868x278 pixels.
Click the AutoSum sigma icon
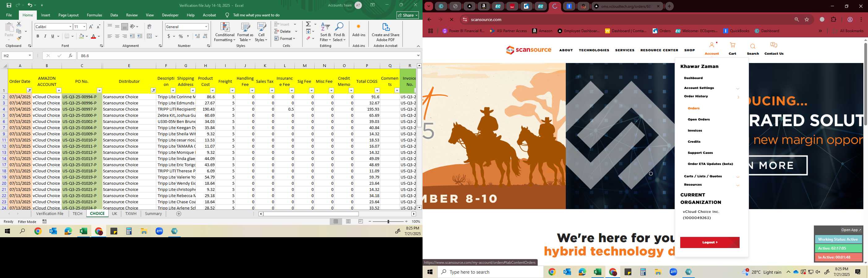(x=308, y=24)
